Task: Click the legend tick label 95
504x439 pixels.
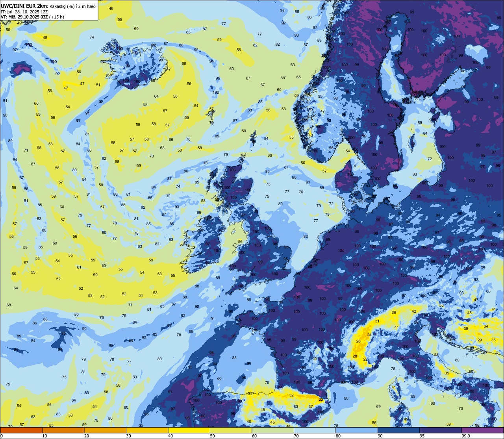Action: (422, 436)
